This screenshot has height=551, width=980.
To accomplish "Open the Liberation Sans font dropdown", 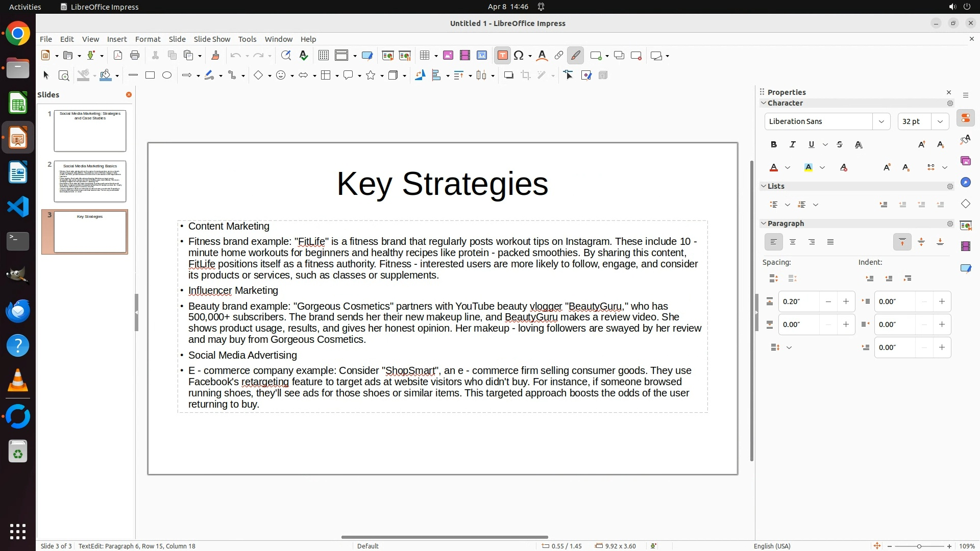I will (x=881, y=121).
